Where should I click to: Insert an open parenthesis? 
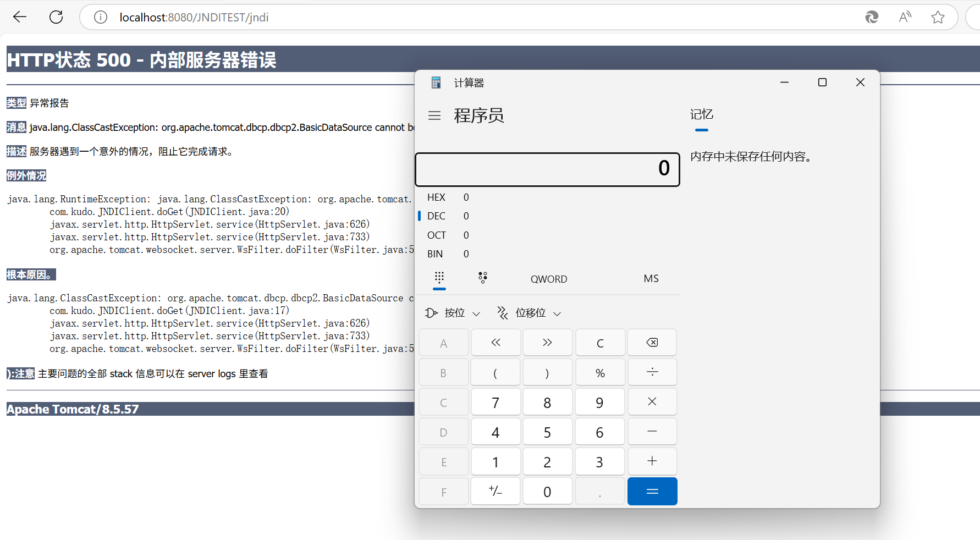495,372
